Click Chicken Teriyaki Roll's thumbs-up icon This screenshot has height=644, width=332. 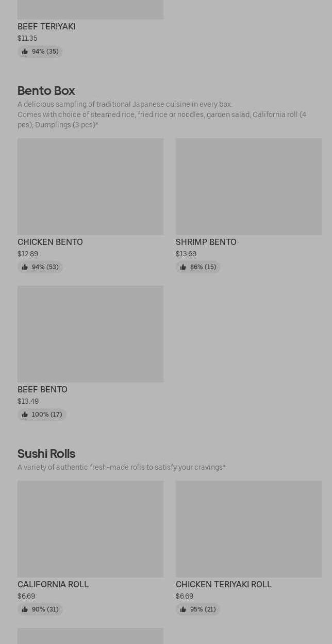point(183,609)
